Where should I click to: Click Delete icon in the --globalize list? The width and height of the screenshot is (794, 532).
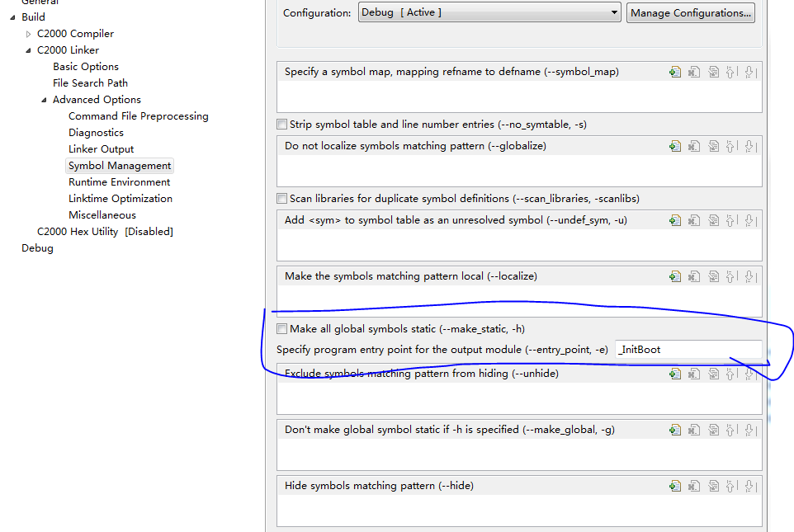pos(693,146)
